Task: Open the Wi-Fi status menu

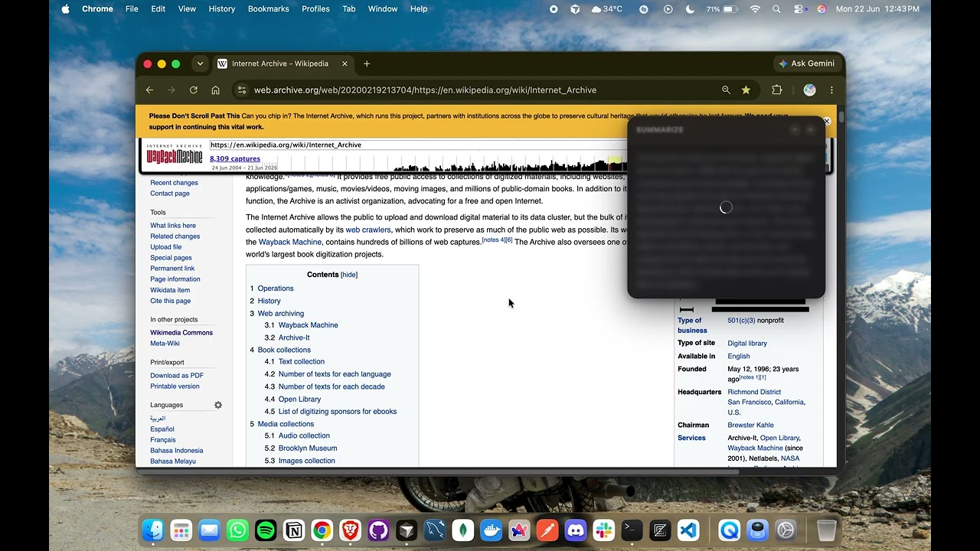Action: 755,9
